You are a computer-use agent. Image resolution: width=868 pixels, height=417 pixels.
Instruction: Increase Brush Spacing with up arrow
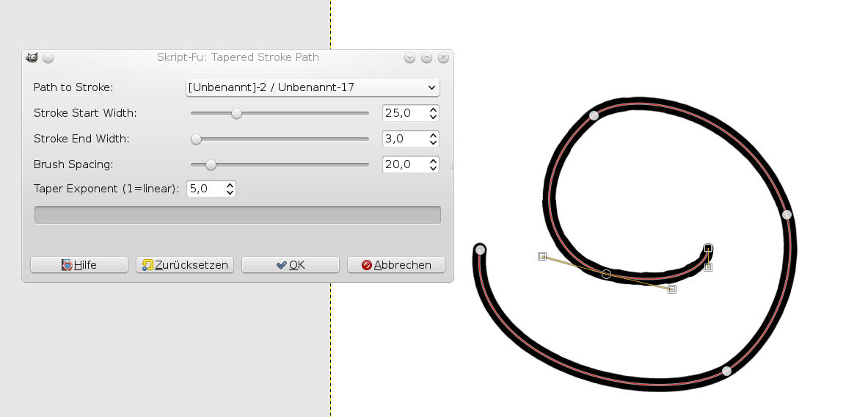[434, 161]
